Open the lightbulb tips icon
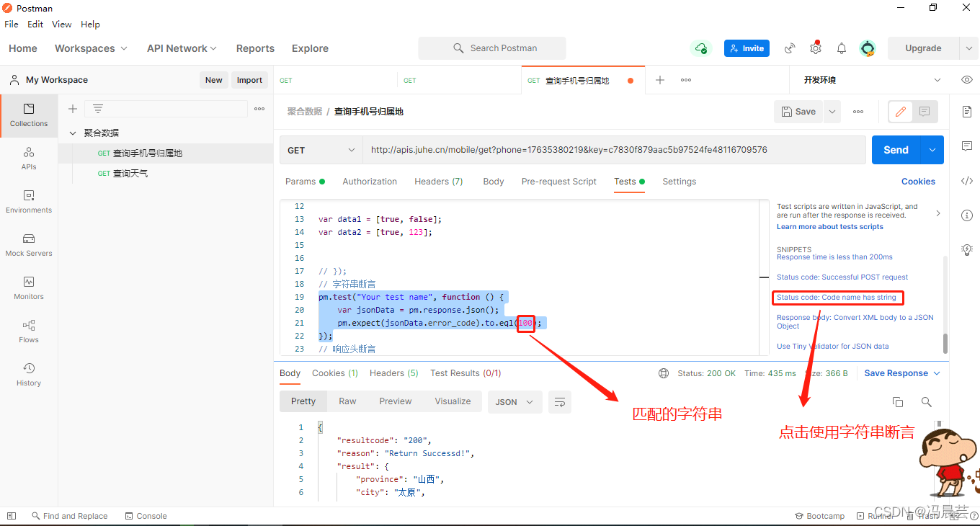Image resolution: width=980 pixels, height=526 pixels. tap(967, 250)
